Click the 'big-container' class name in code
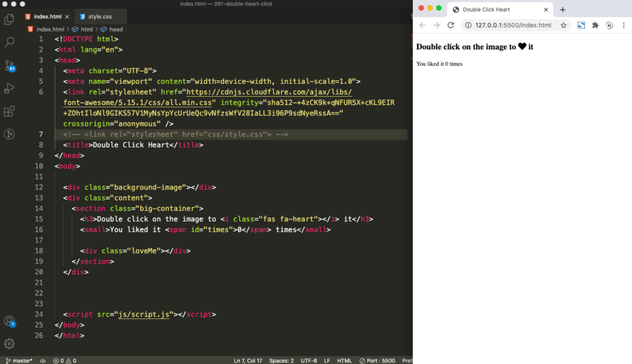Image resolution: width=632 pixels, height=364 pixels. coord(167,209)
